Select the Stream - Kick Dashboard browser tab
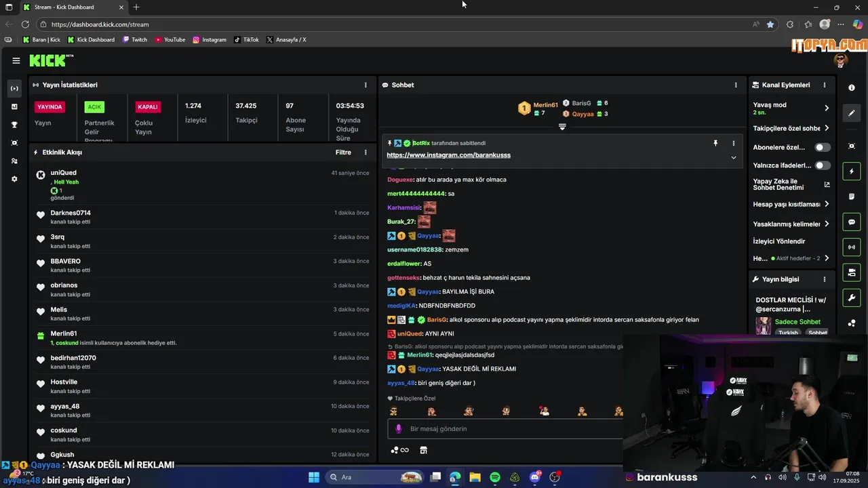The width and height of the screenshot is (868, 488). (75, 7)
